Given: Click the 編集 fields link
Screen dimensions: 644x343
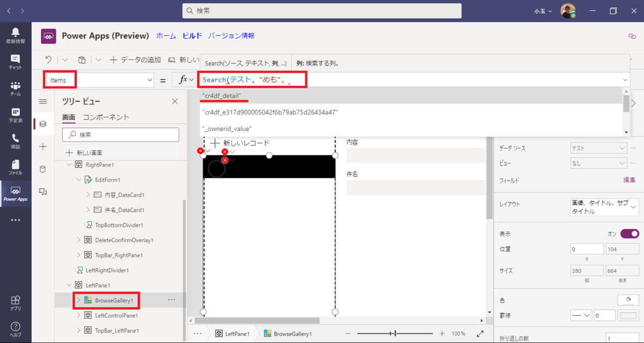Looking at the screenshot, I should coord(629,181).
